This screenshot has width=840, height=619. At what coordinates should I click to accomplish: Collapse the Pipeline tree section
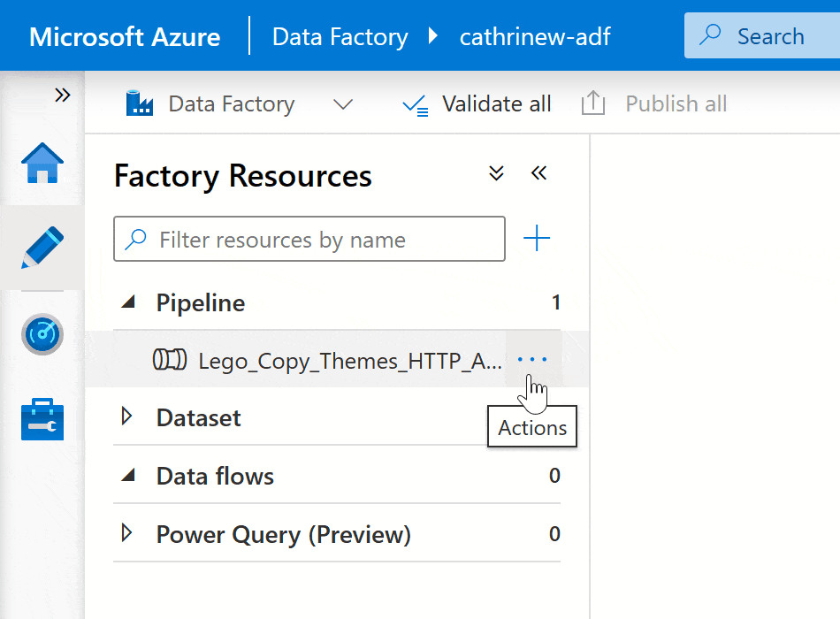(129, 302)
